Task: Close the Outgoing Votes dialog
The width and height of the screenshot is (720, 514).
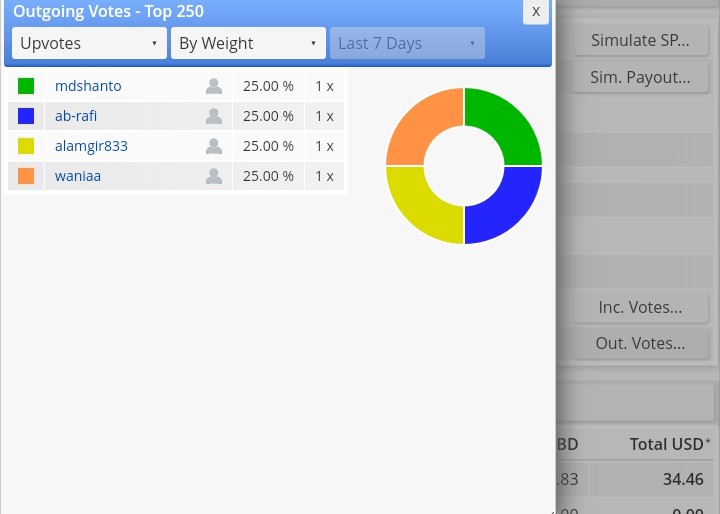Action: tap(535, 11)
